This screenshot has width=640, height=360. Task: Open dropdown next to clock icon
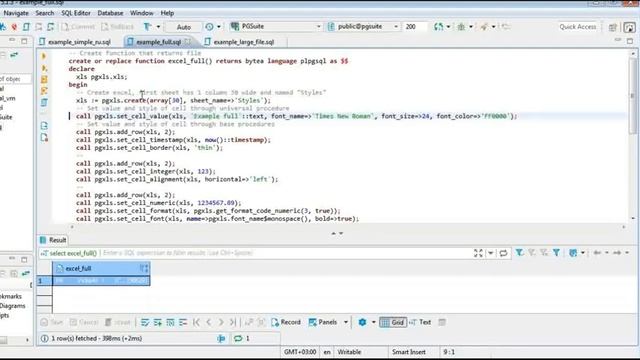[219, 27]
